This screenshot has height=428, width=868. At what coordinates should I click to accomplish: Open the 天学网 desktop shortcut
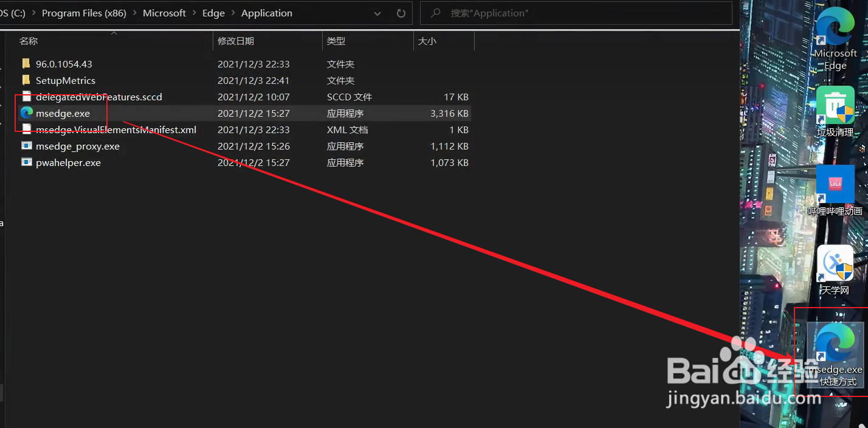point(835,270)
